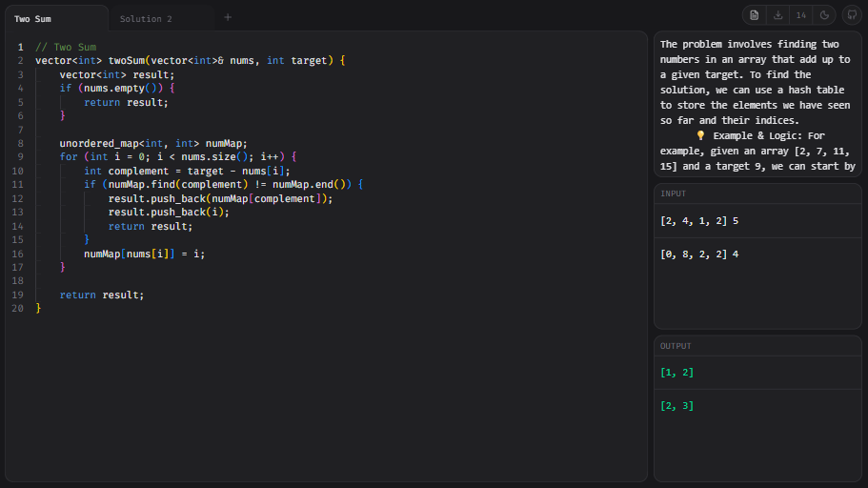Toggle dark mode with the moon icon
868x488 pixels.
coord(824,15)
